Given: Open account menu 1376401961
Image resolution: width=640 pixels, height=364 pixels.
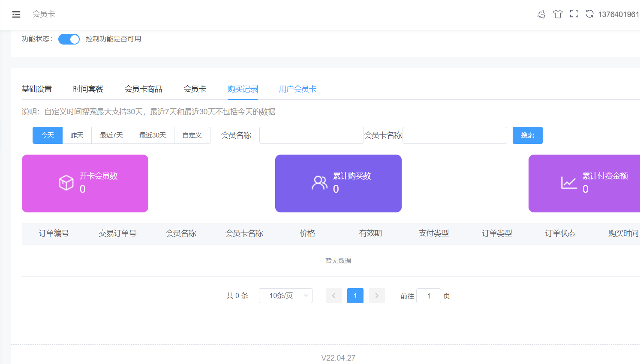Looking at the screenshot, I should tap(619, 15).
